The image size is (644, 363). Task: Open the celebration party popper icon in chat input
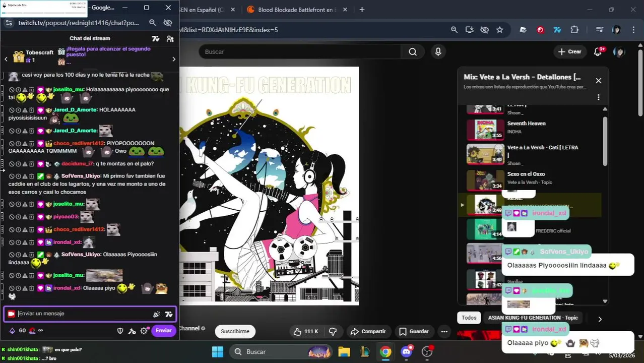157,314
